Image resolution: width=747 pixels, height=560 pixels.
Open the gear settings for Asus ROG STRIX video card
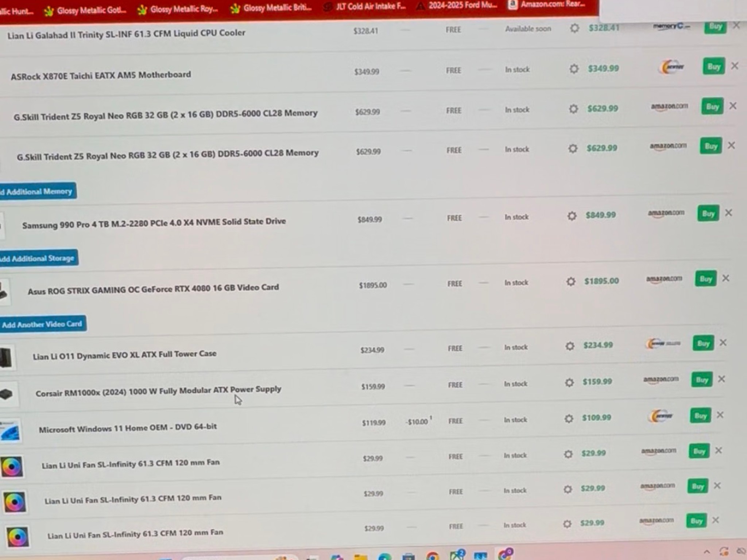[x=571, y=281]
